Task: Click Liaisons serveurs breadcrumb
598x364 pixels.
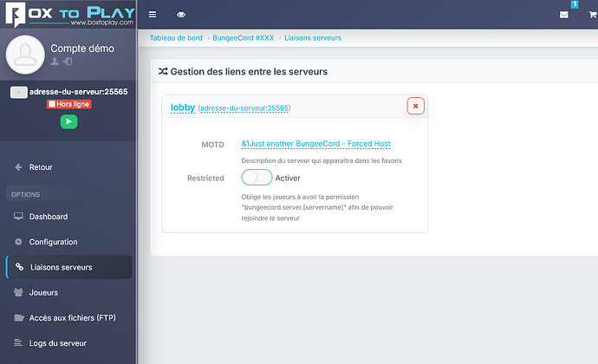Action: click(313, 38)
